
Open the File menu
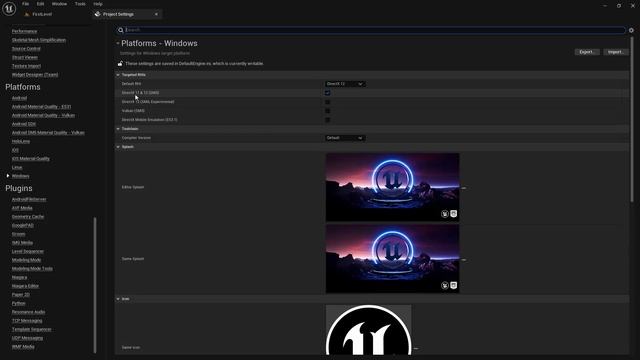pos(25,4)
